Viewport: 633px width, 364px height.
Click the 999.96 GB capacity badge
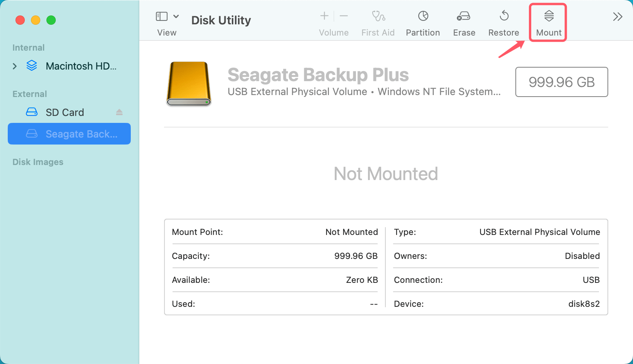[561, 82]
